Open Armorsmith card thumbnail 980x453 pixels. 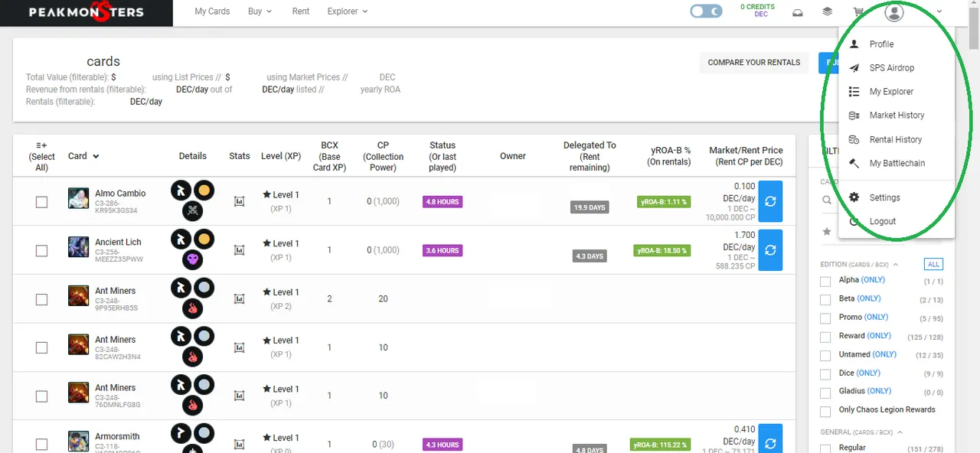pos(78,441)
